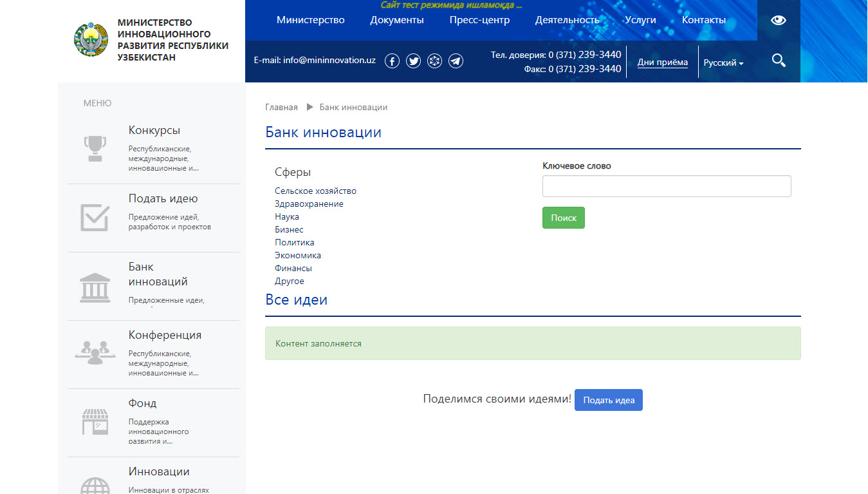The width and height of the screenshot is (868, 494).
Task: Click the people icon for Конференция
Action: tap(95, 354)
